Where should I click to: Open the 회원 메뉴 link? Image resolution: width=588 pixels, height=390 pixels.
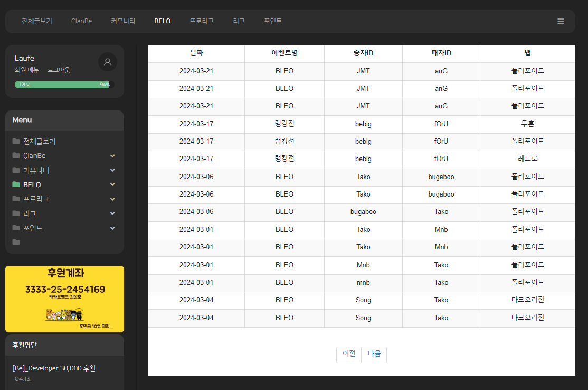click(26, 70)
